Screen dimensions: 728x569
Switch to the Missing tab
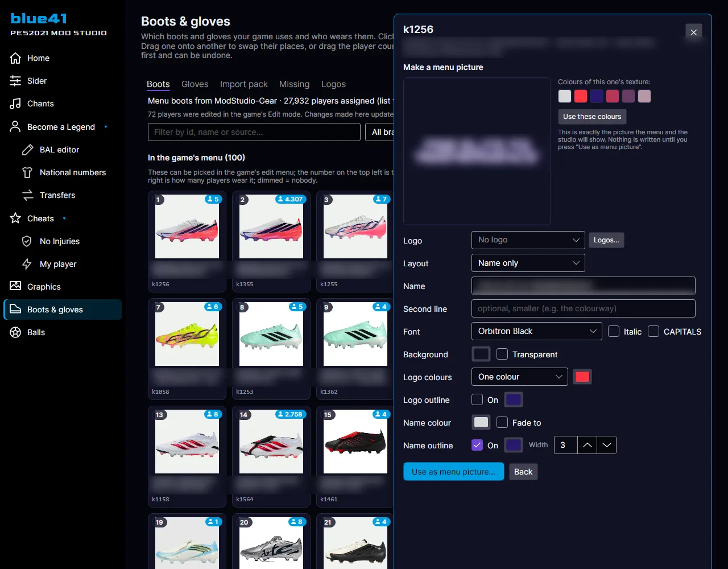click(295, 84)
